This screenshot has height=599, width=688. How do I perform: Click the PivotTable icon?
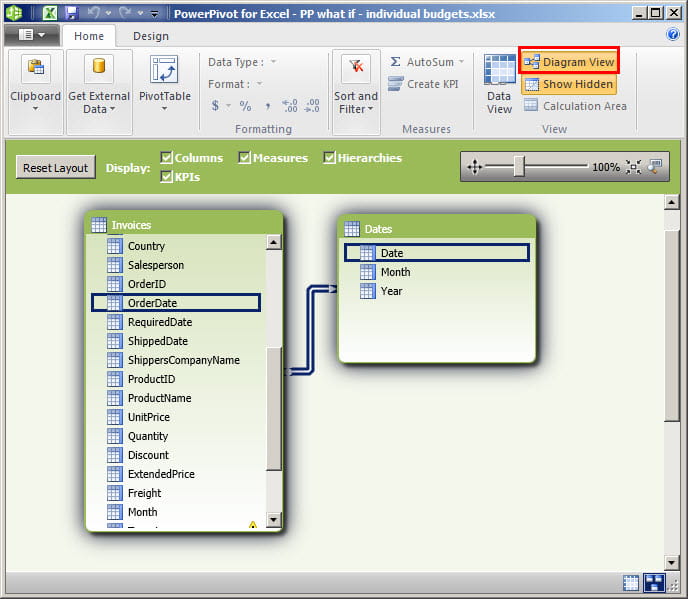(164, 70)
